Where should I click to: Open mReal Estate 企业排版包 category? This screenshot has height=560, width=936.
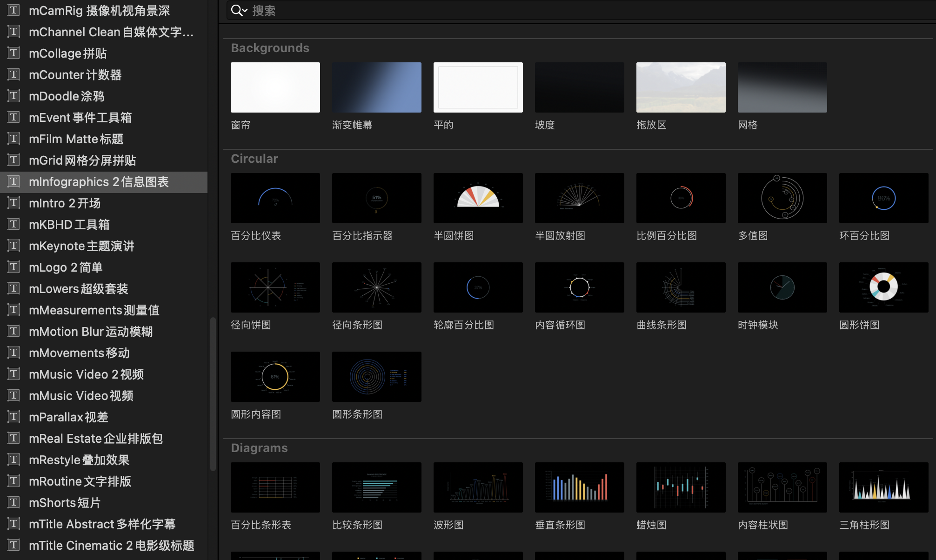104,438
